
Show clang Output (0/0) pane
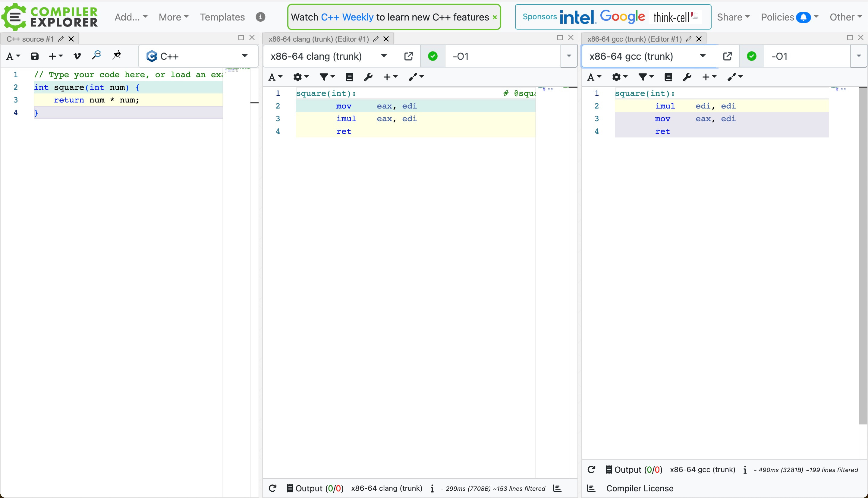tap(315, 488)
